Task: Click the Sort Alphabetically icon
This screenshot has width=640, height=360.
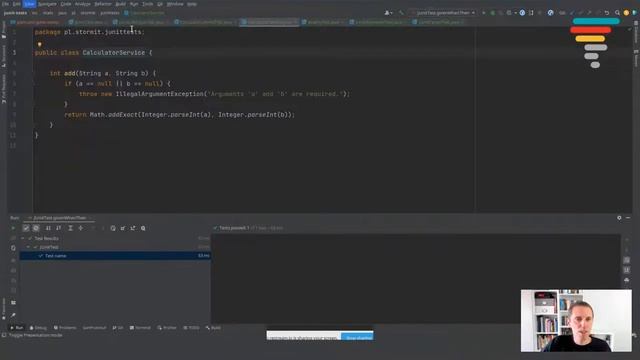Action: pyautogui.click(x=49, y=228)
